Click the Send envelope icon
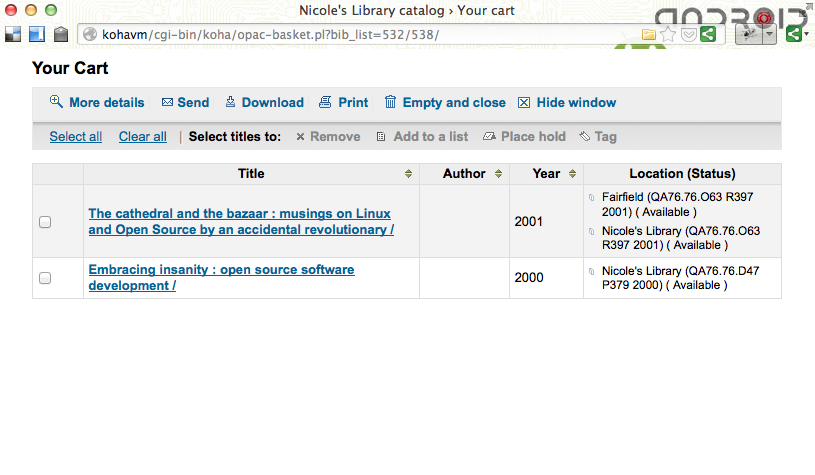Image resolution: width=815 pixels, height=475 pixels. (x=167, y=103)
